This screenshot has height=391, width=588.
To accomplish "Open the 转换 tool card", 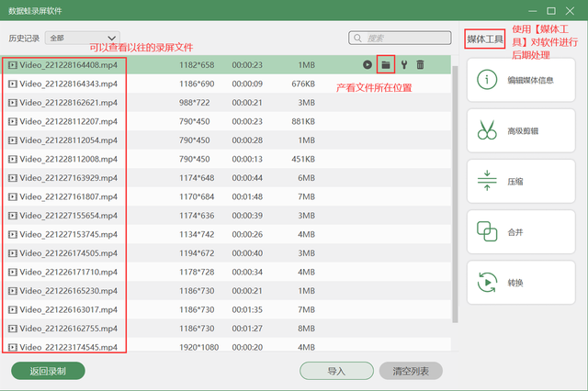I will tap(521, 283).
